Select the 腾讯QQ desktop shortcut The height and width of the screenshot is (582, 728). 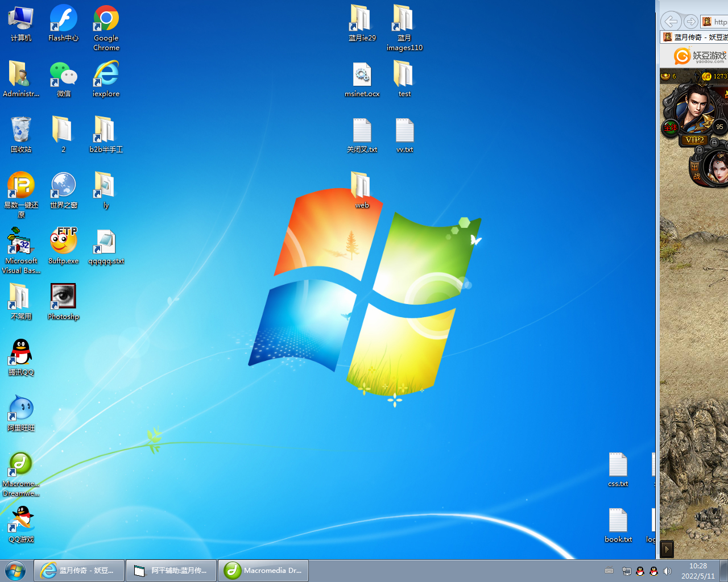tap(21, 357)
